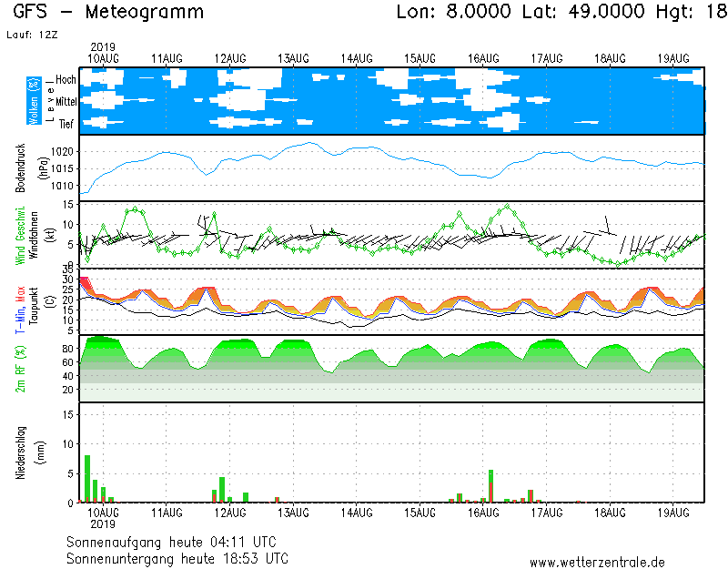Click the tallest green precipitation bar on 10AUG
This screenshot has width=728, height=569.
tap(87, 479)
